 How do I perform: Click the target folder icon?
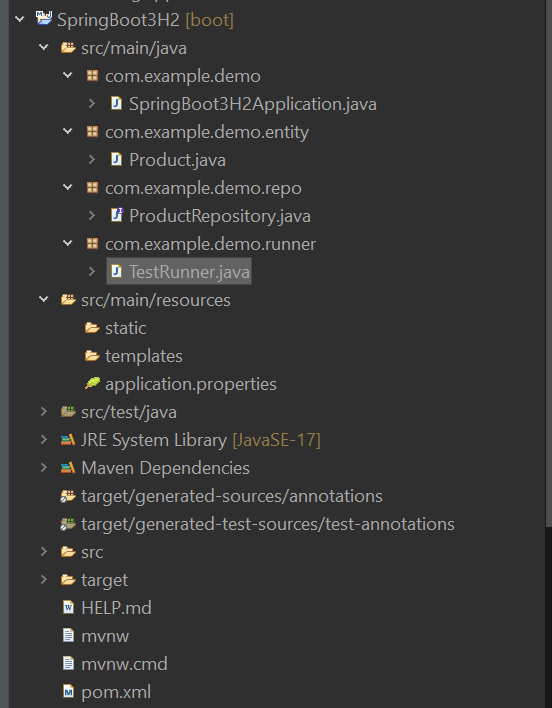[68, 580]
